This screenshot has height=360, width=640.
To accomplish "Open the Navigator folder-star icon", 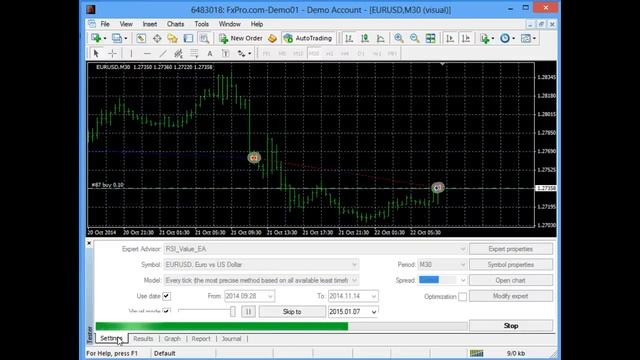I will point(172,38).
